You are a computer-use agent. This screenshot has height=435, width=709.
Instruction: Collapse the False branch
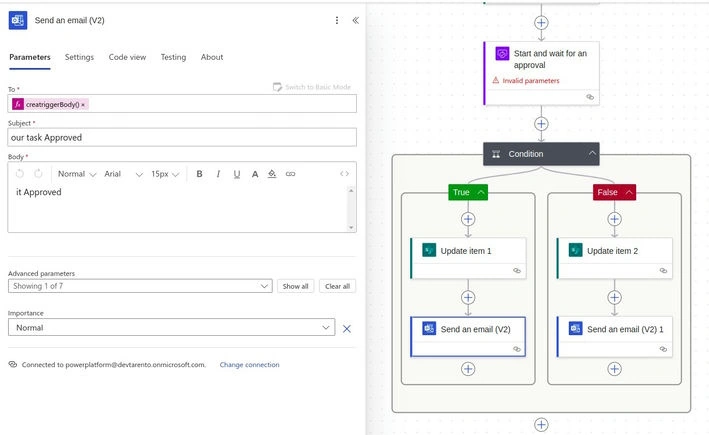(x=629, y=192)
